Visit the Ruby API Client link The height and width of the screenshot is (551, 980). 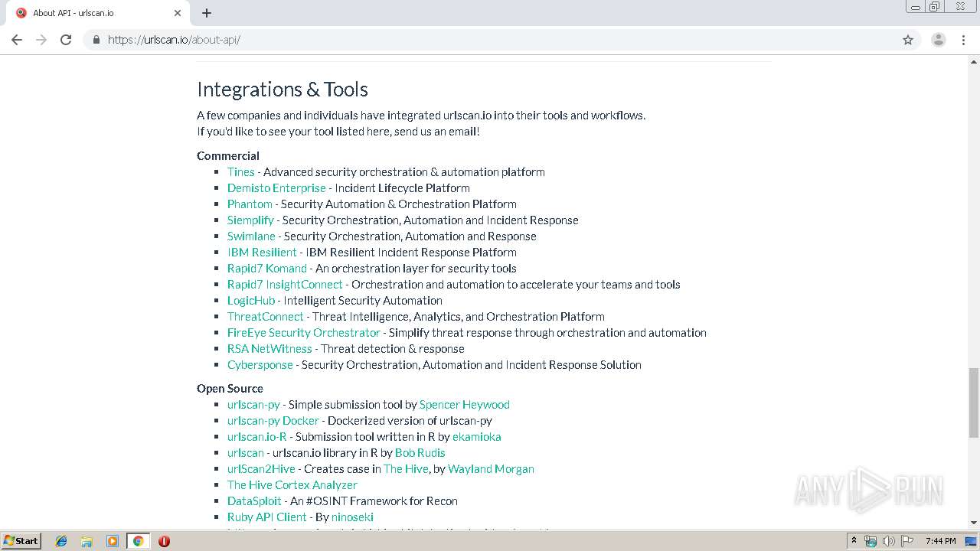click(x=267, y=517)
